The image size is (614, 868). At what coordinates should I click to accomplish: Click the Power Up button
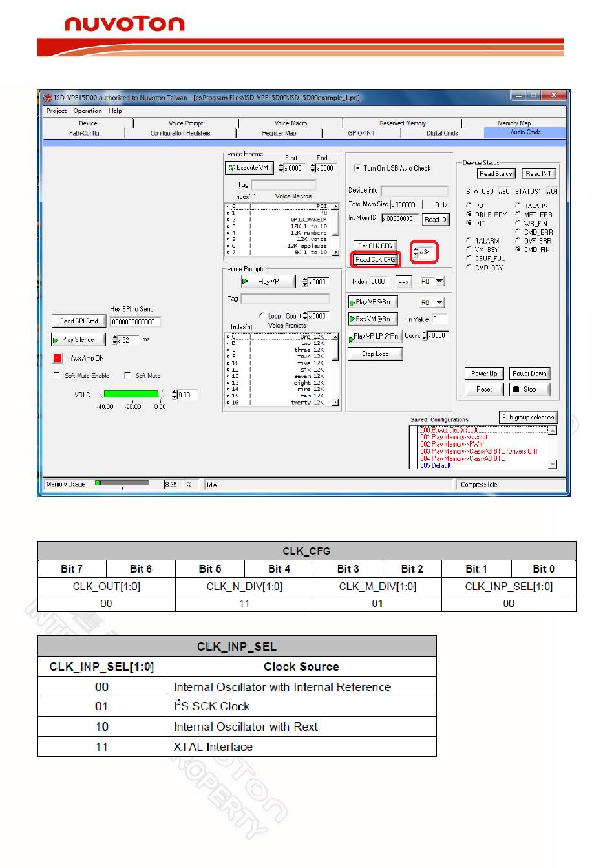[485, 374]
